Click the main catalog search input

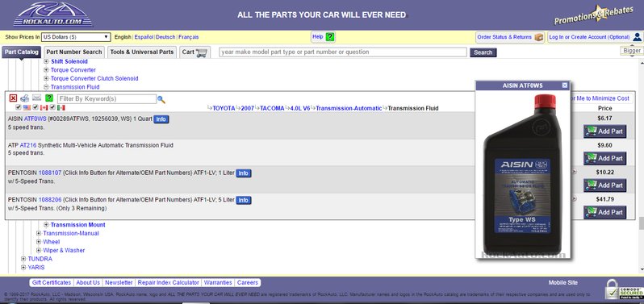click(x=343, y=52)
